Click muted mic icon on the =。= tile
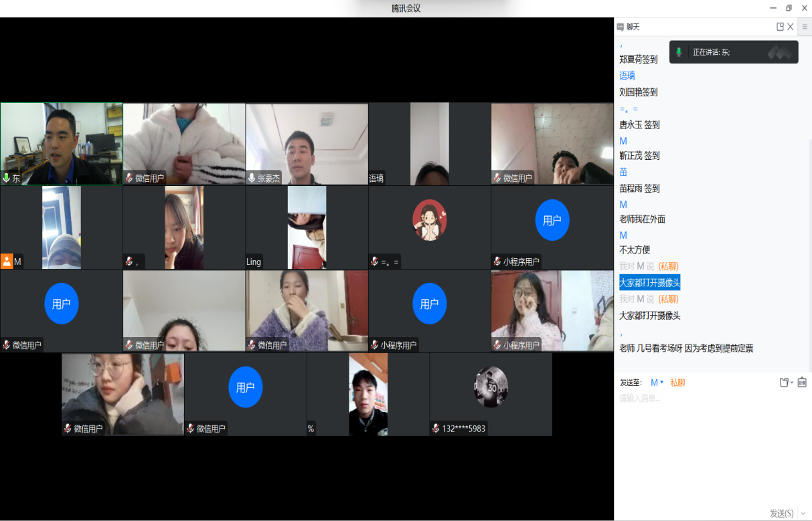Screen dimensions: 812x521 375,262
